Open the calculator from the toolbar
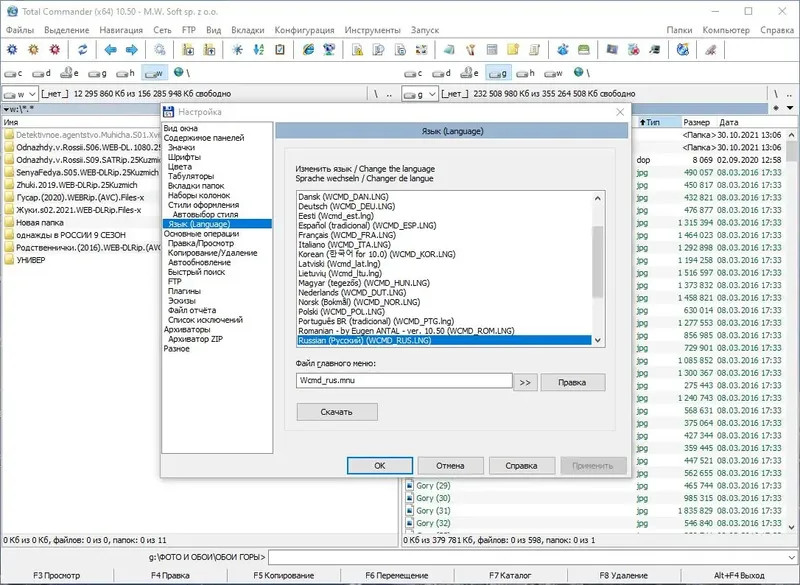Screen dimensions: 800x585 (x=492, y=49)
